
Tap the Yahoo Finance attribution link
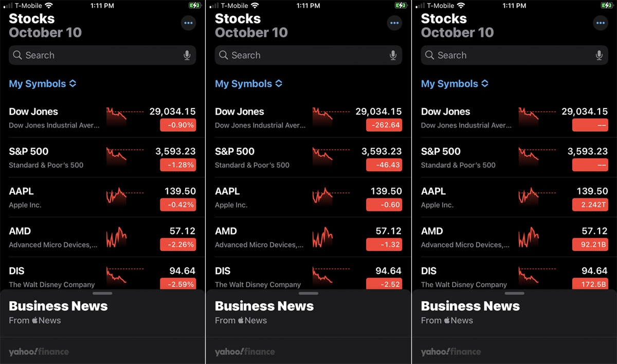(39, 352)
